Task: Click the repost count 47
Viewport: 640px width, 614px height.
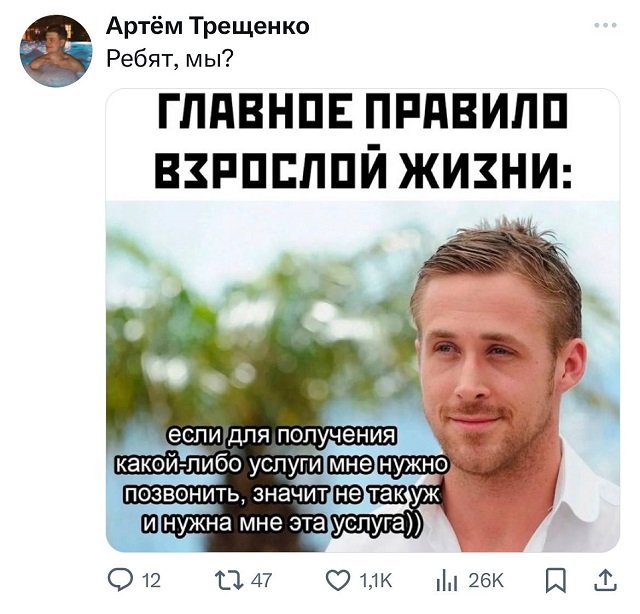Action: point(261,581)
